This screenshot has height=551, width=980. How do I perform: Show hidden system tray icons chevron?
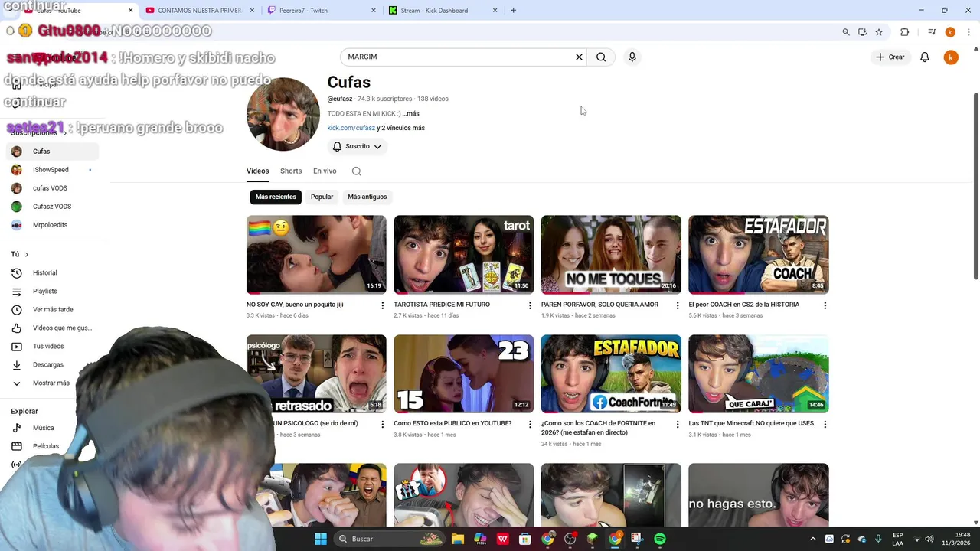tap(813, 539)
